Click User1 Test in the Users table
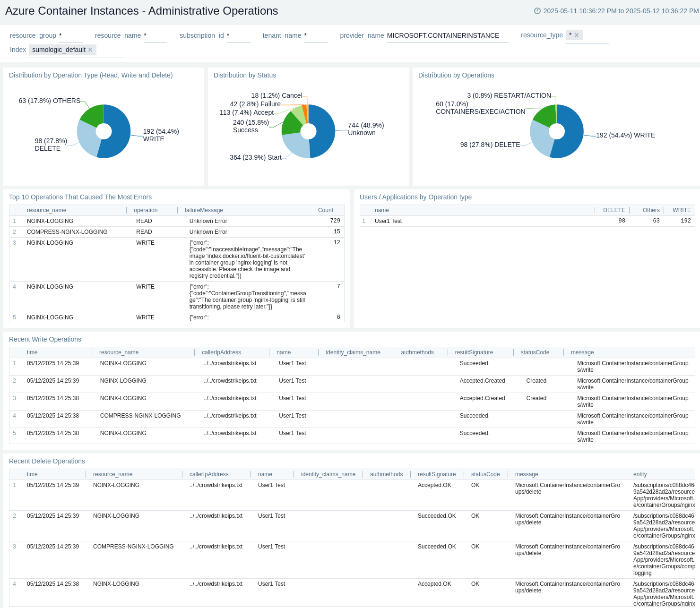 point(388,221)
